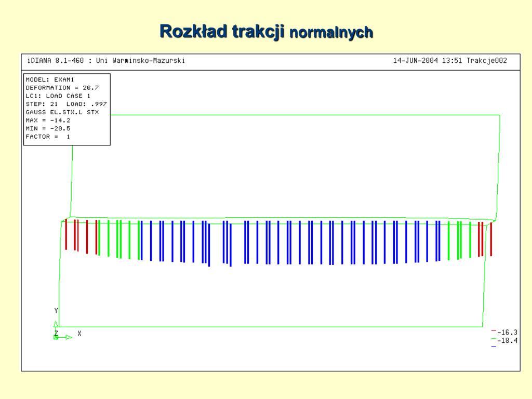The image size is (532, 399).
Task: Click the 'DEFORMATION = 26.7' line
Action: (62, 88)
